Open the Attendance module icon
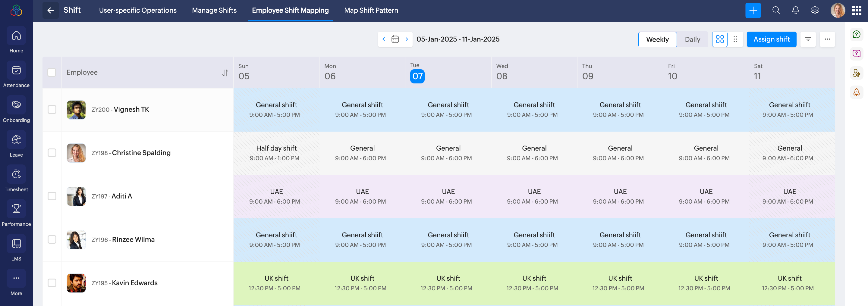 coord(16,70)
